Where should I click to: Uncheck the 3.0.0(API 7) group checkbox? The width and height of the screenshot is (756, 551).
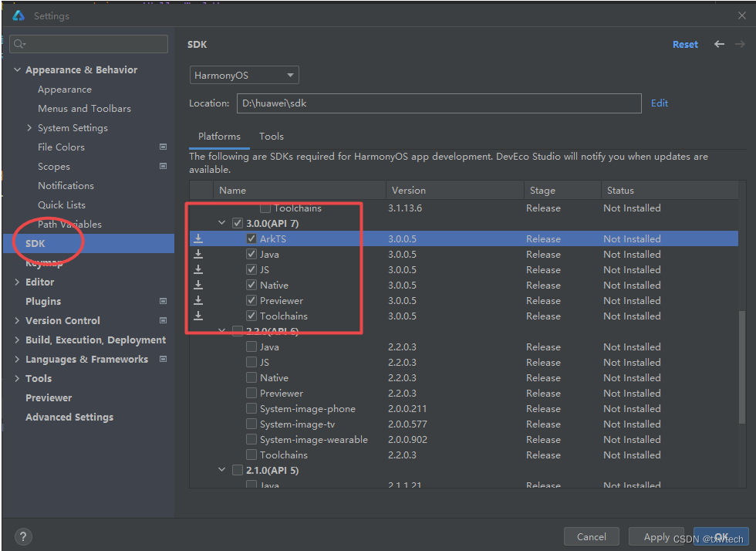pos(238,223)
